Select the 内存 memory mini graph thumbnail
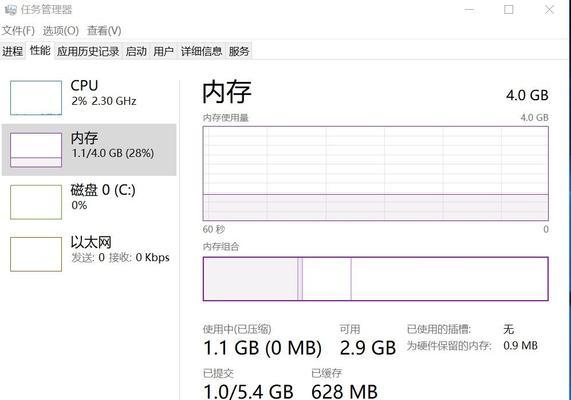 coord(36,150)
